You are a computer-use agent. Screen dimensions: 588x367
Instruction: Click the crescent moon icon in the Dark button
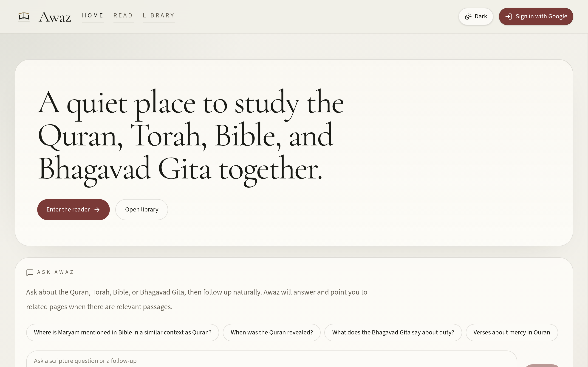(x=468, y=17)
